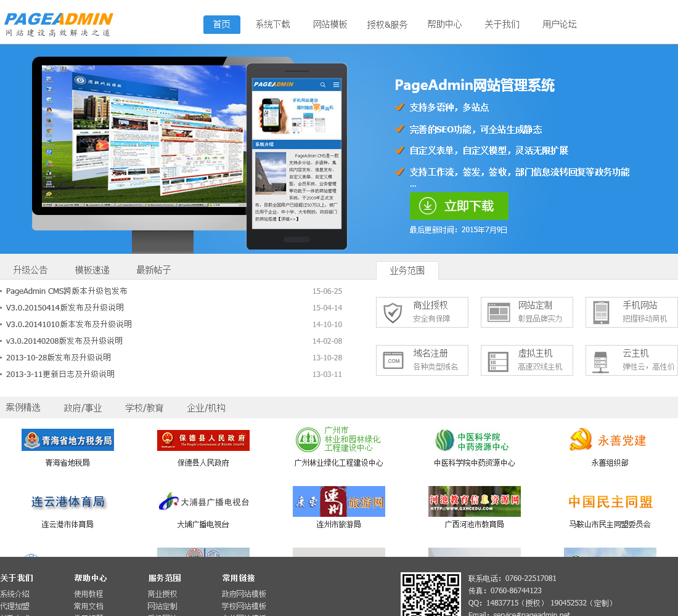Screen dimensions: 678x616
Task: Open V3.0.20150414版发布及升级说明 announcement
Action: coord(65,308)
